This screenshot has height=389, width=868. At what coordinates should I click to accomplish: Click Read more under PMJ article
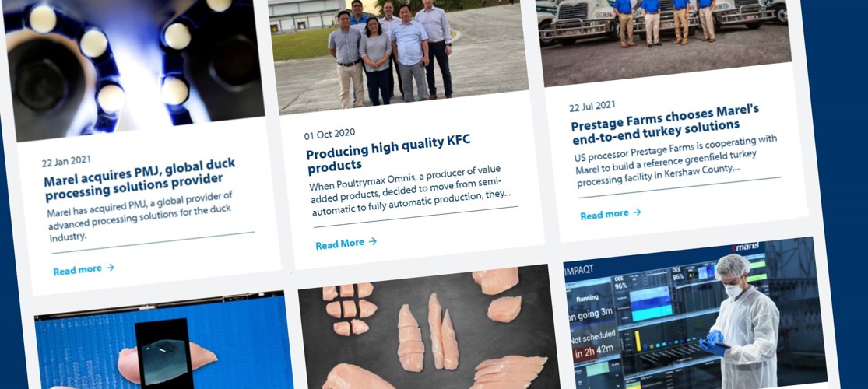point(78,270)
